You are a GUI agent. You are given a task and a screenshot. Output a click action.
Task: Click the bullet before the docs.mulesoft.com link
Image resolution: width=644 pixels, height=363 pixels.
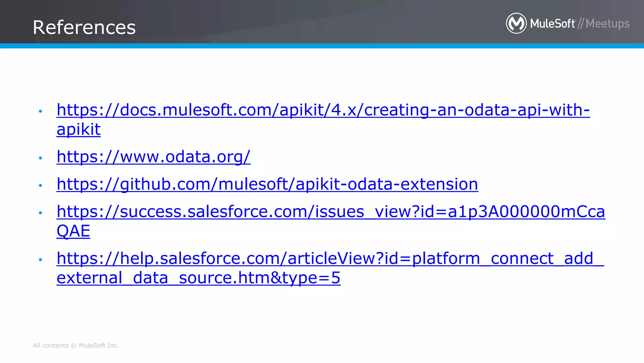(x=40, y=111)
